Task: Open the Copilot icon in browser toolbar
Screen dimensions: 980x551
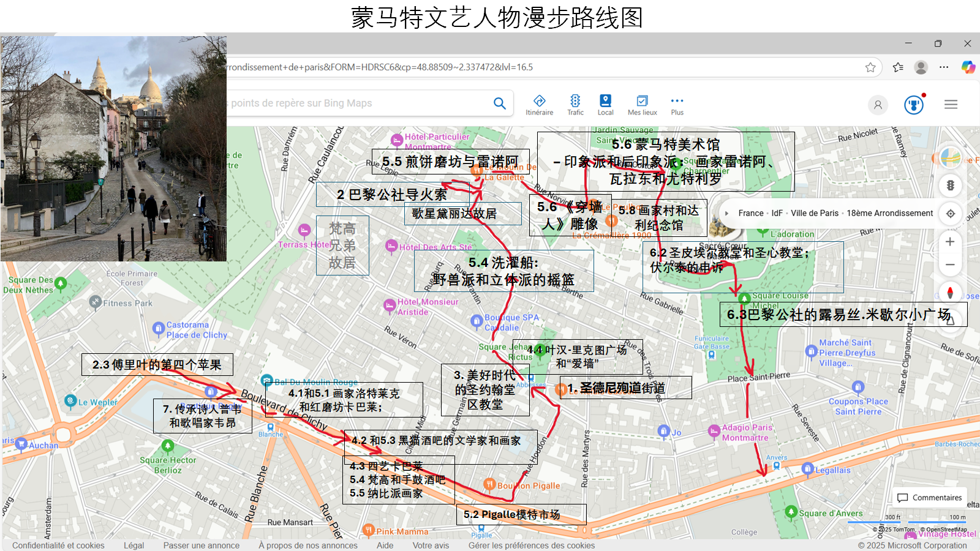Action: pyautogui.click(x=968, y=67)
